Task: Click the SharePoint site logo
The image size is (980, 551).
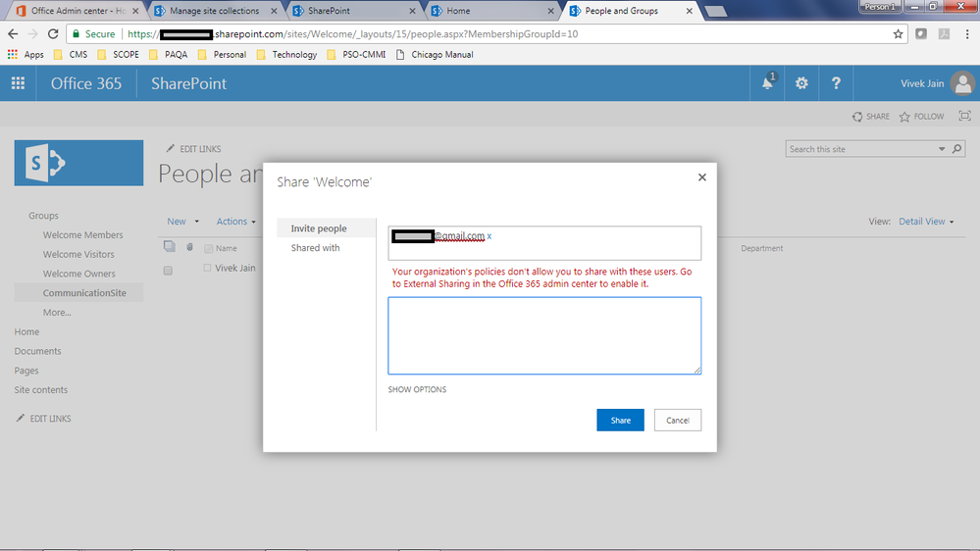Action: pos(78,163)
